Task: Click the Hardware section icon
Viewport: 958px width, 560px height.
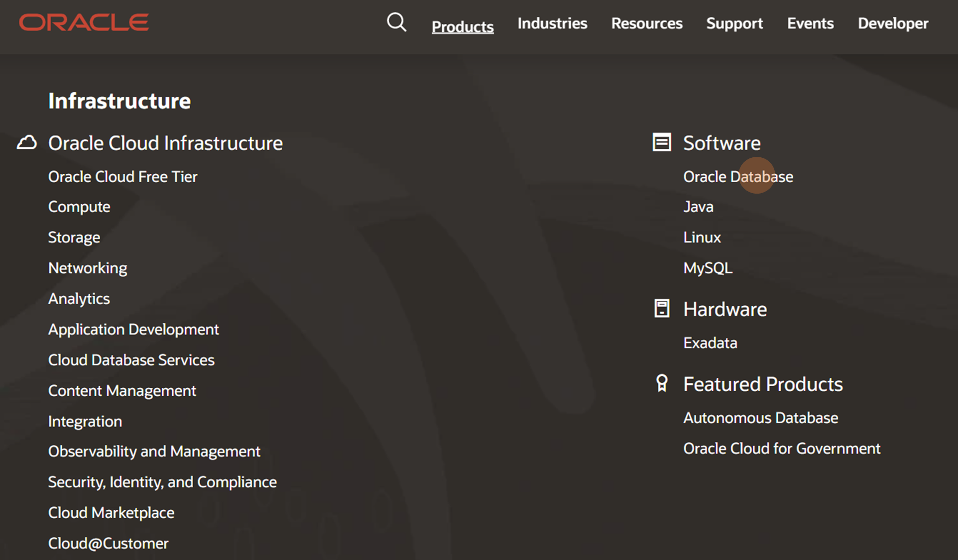Action: (x=662, y=309)
